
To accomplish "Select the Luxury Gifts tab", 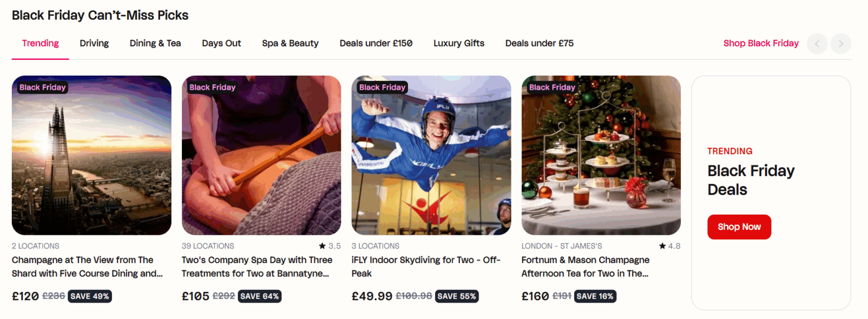I will [459, 43].
